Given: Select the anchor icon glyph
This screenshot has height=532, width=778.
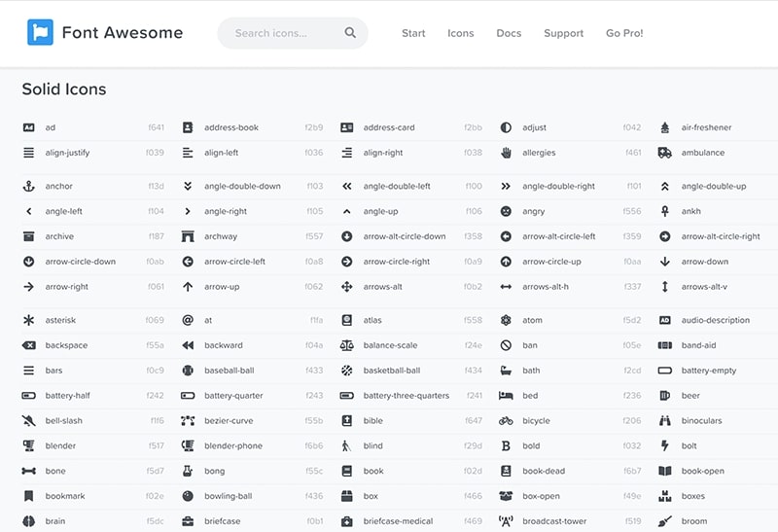Looking at the screenshot, I should click(29, 186).
